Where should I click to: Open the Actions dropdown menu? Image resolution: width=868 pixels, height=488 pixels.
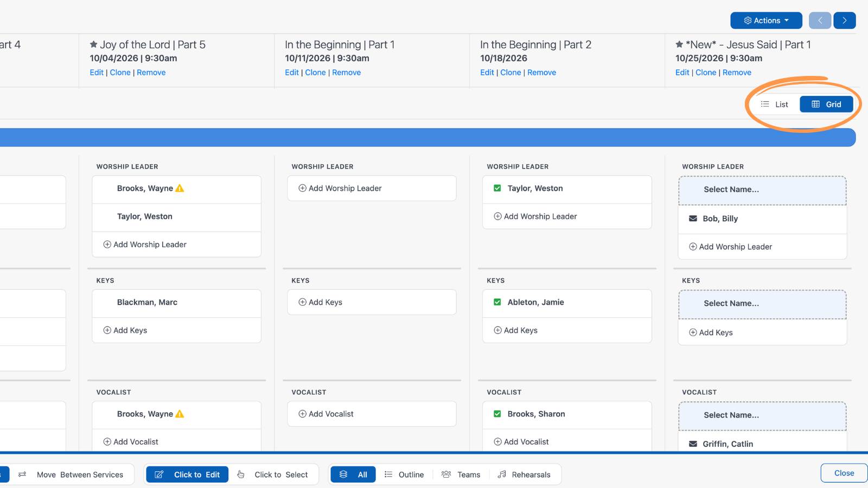[x=766, y=21]
